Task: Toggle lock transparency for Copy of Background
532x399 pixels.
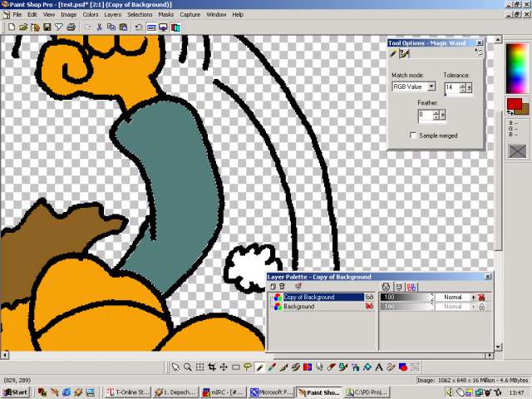Action: tap(481, 298)
